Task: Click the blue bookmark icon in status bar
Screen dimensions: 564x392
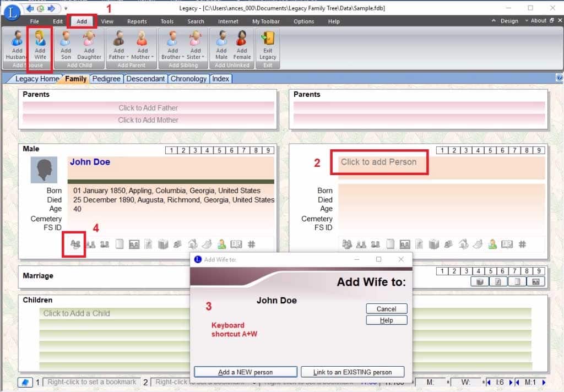Action: pyautogui.click(x=25, y=382)
